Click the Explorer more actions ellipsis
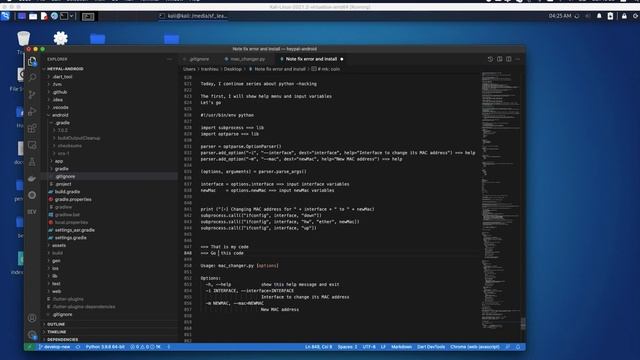Image resolution: width=640 pixels, height=360 pixels. click(169, 59)
